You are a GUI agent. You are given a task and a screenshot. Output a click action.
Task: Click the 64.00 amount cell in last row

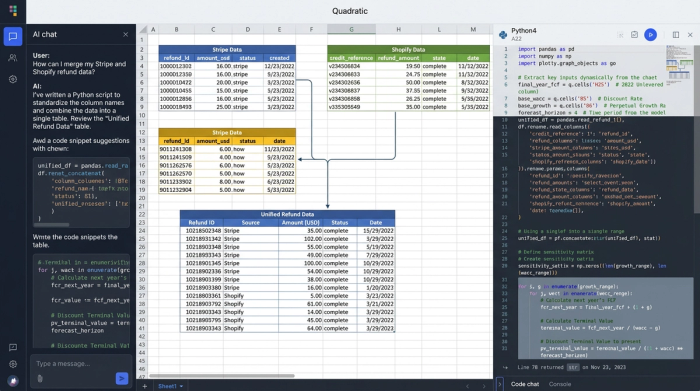[x=300, y=328]
